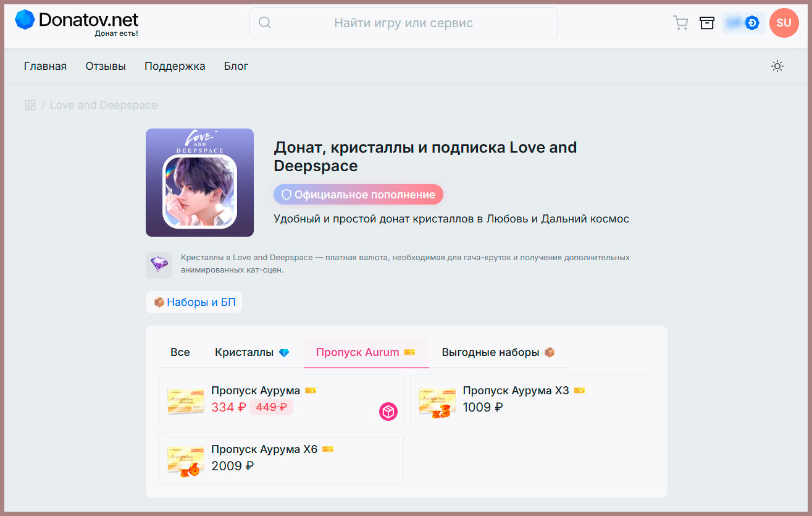Open Поддержка page

point(175,66)
